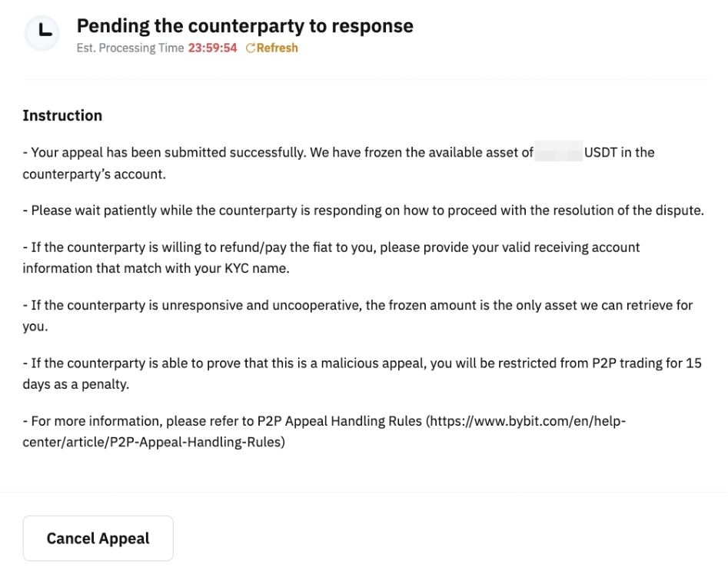Image resolution: width=728 pixels, height=574 pixels.
Task: Click the refresh arrow glyph before 'Refresh'
Action: pyautogui.click(x=249, y=48)
